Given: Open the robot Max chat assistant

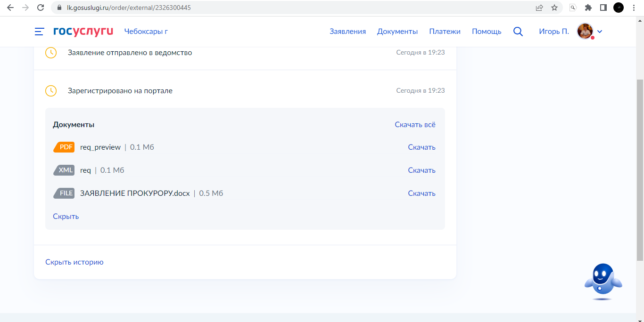Looking at the screenshot, I should point(603,281).
